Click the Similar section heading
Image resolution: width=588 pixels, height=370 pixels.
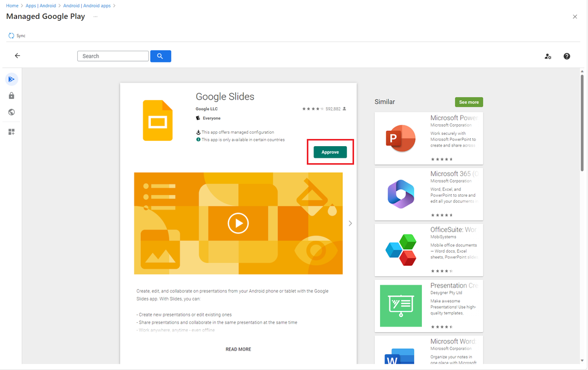(x=384, y=102)
